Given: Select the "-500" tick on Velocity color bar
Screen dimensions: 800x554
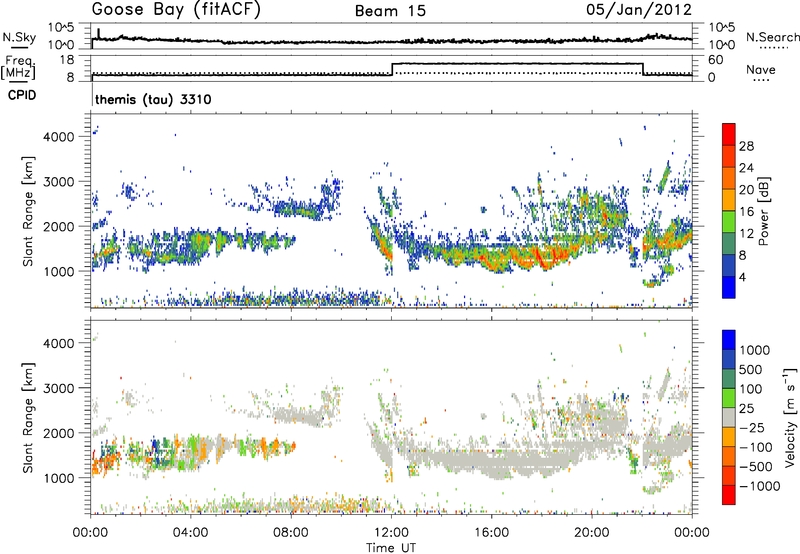Looking at the screenshot, I should coord(756,466).
